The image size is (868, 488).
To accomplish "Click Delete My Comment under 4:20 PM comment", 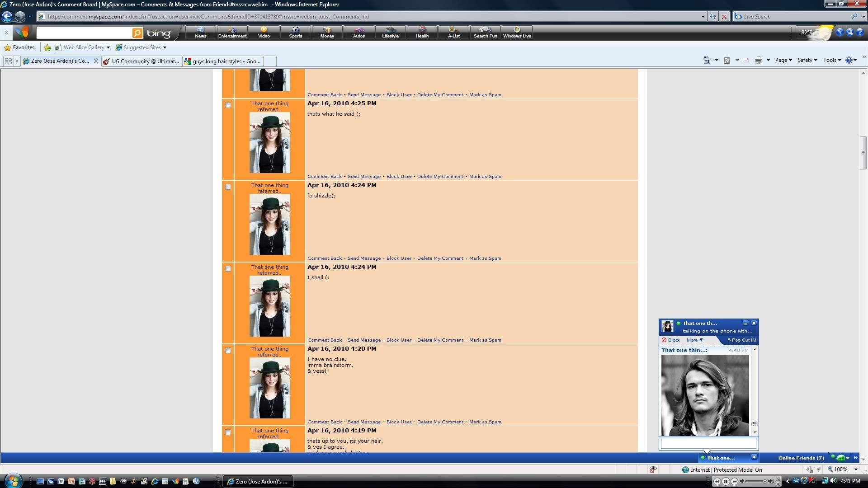I will (x=440, y=422).
